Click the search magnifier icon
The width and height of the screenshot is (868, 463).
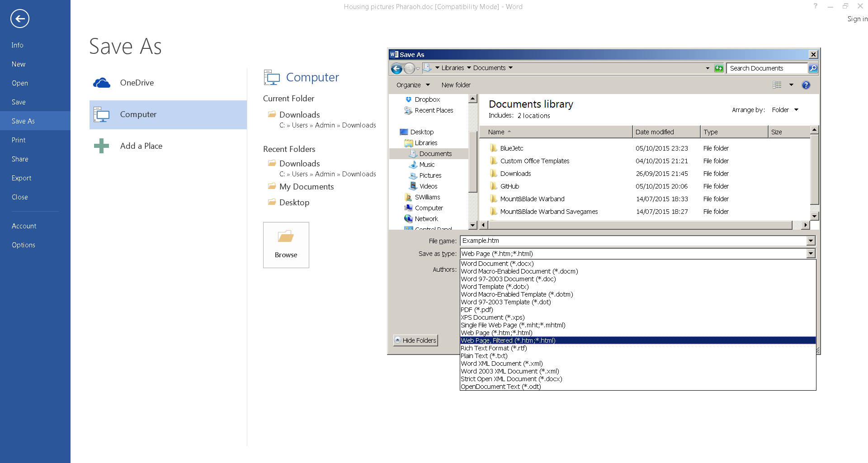click(813, 68)
